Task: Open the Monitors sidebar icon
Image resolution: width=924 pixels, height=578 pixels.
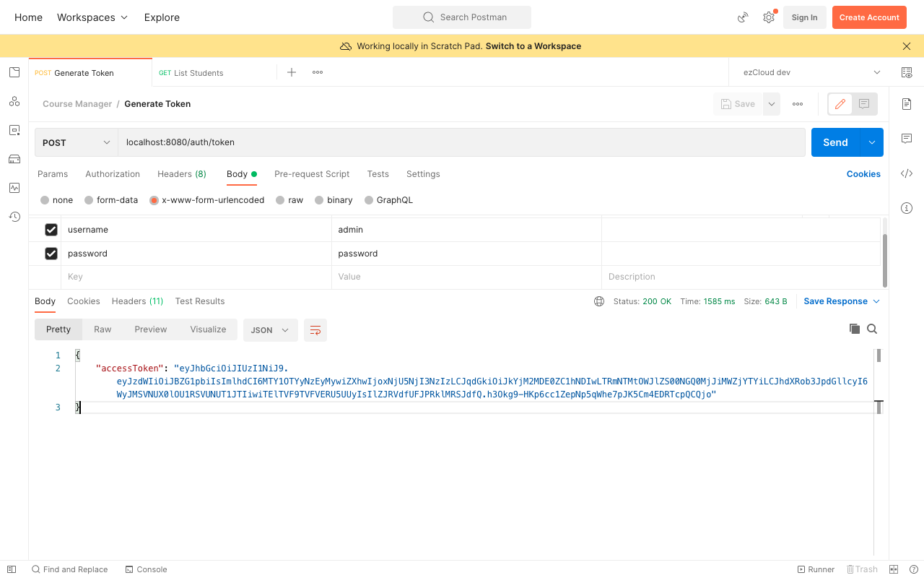Action: pos(14,188)
